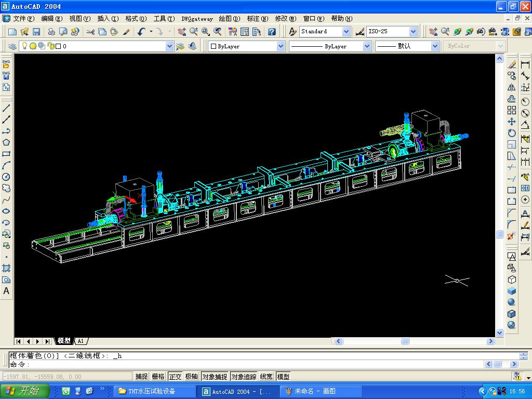Open status bar tray menu arrow

click(528, 378)
